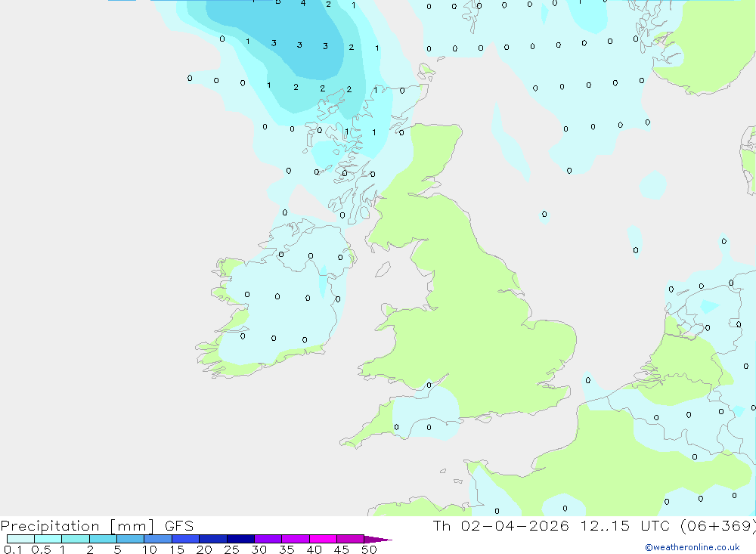Choose the 25–30 mm dark navy swatch
Screen dimensions: 756x554
240,539
